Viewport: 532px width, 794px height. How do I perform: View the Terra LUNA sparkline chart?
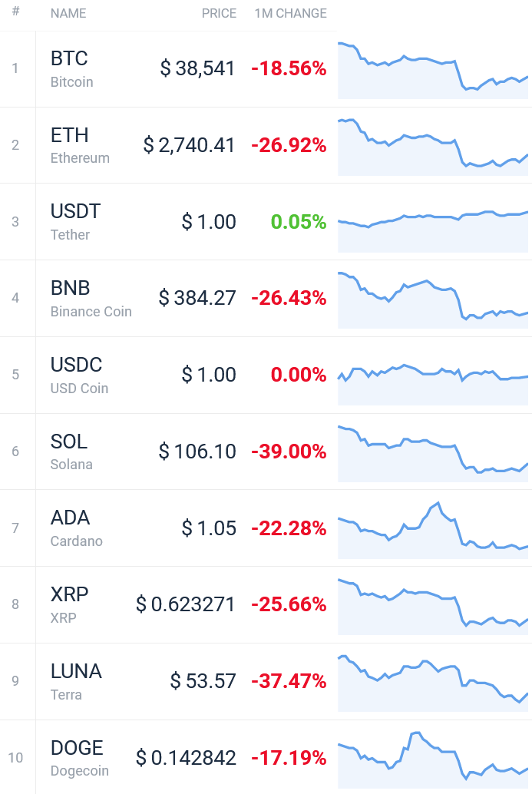click(x=433, y=683)
